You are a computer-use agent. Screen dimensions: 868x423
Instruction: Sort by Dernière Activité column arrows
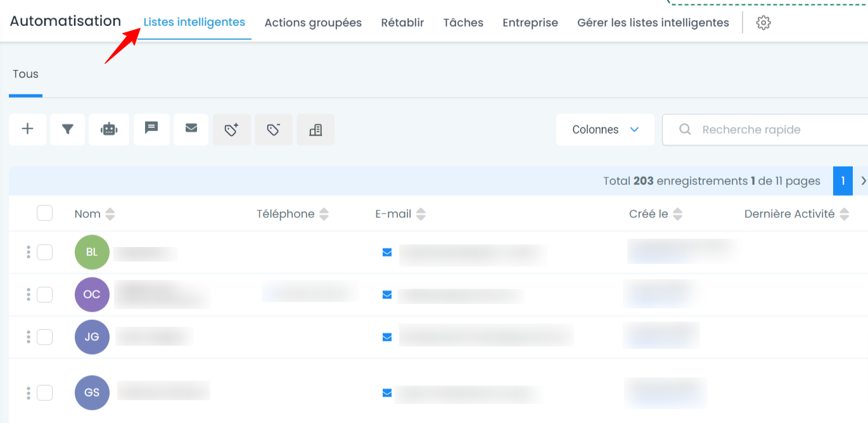click(x=844, y=214)
